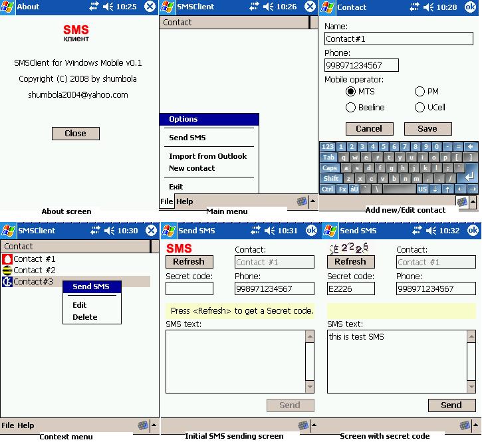482x448 pixels.
Task: Select Contact #2 row in the list
Action: pyautogui.click(x=76, y=270)
